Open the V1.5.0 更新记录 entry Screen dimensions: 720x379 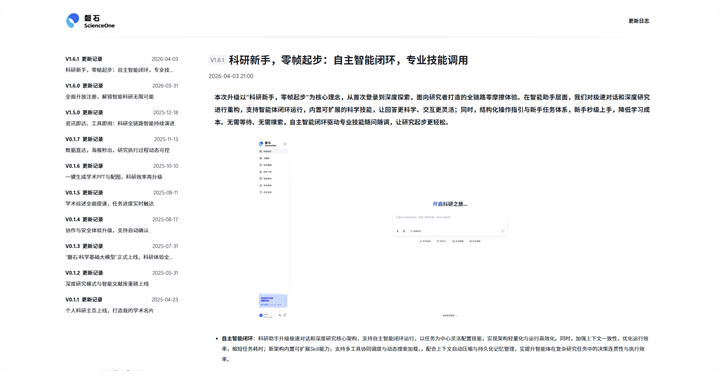tap(122, 118)
